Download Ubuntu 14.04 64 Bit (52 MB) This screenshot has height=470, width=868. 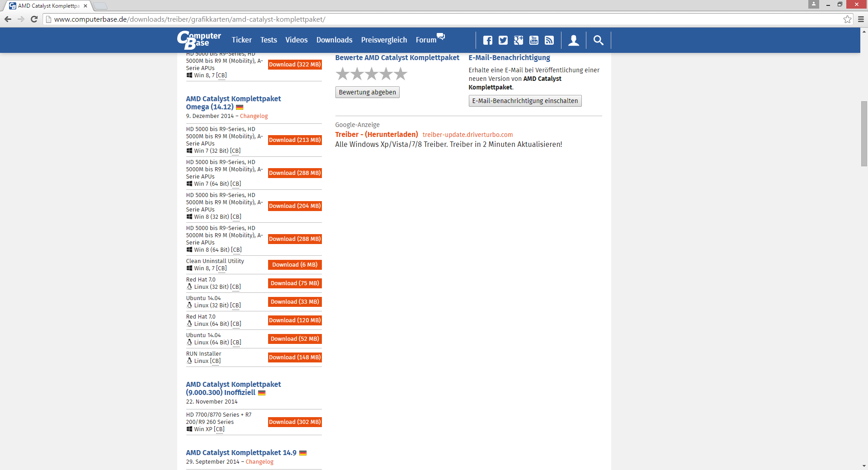(x=295, y=339)
